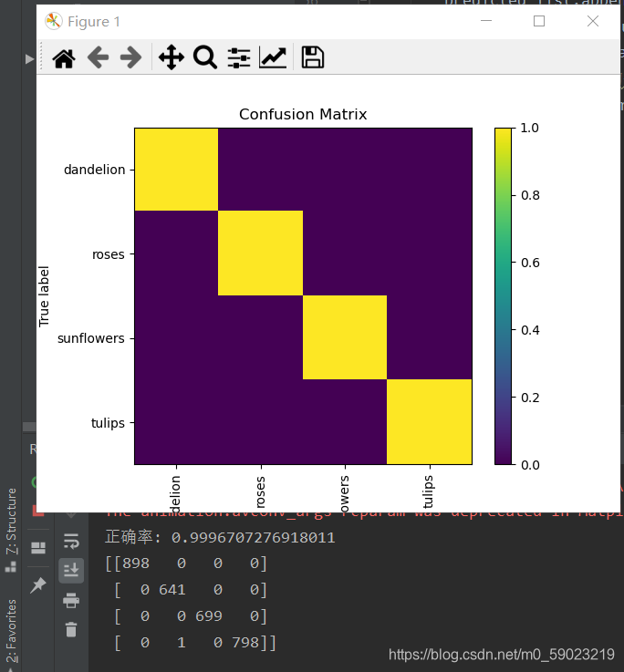Image resolution: width=624 pixels, height=672 pixels.
Task: Click the tulips y-axis label
Action: pos(108,423)
